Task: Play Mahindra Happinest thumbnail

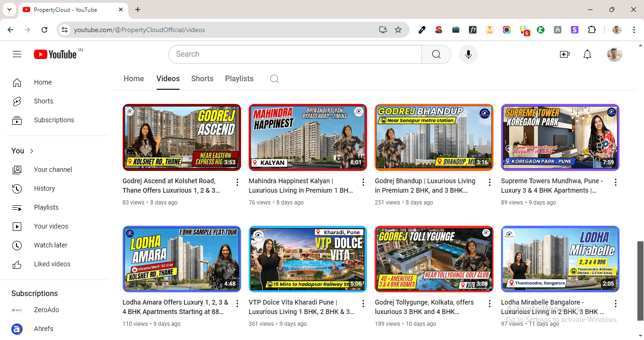Action: click(308, 137)
